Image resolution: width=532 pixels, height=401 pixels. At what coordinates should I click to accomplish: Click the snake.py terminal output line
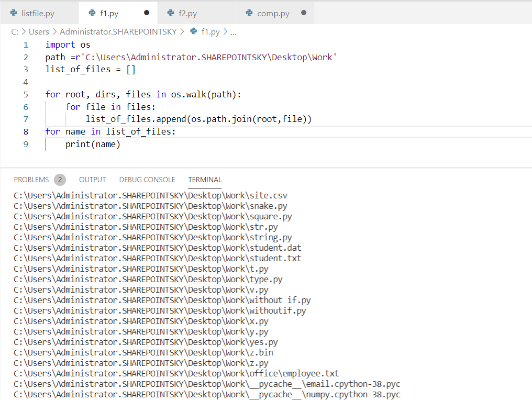coord(150,206)
